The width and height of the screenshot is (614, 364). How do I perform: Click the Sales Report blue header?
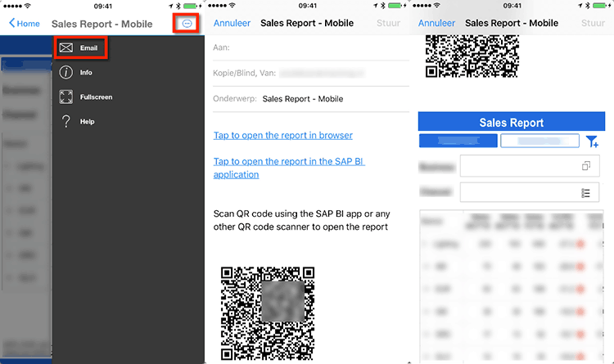(x=512, y=122)
